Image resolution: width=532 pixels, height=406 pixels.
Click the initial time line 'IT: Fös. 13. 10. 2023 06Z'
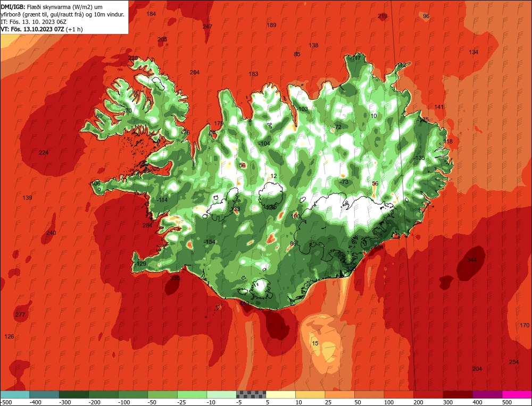34,22
